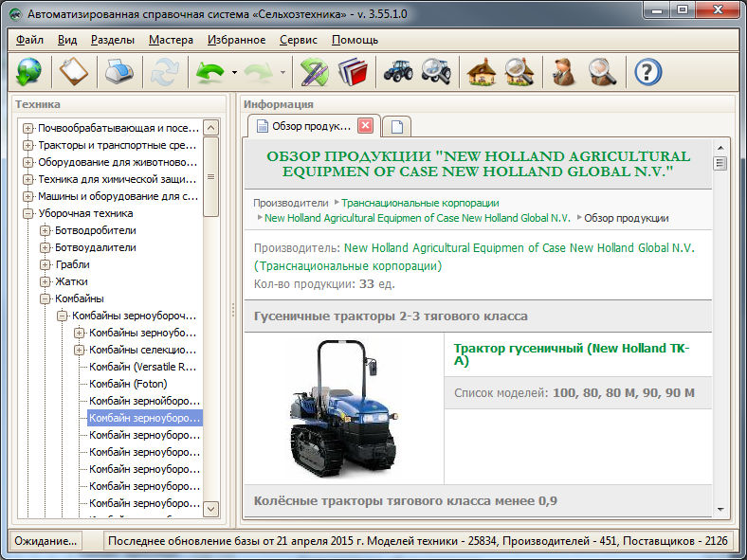Viewport: 747px width, 560px height.
Task: Open the forward history dropdown arrow
Action: (x=283, y=72)
